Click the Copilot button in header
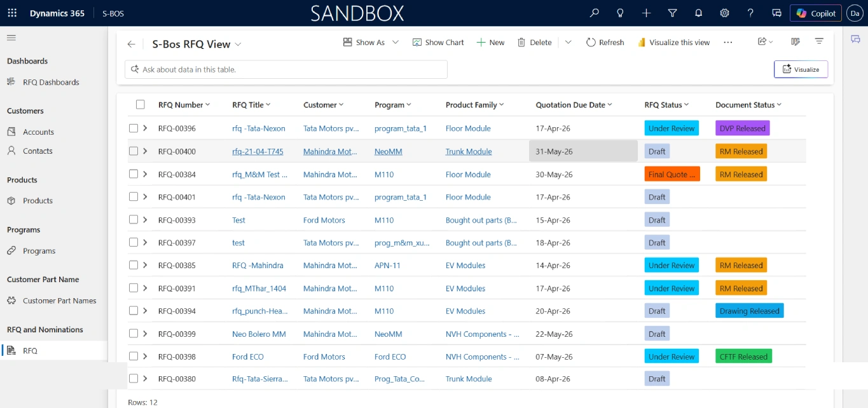Image resolution: width=868 pixels, height=408 pixels. tap(816, 13)
